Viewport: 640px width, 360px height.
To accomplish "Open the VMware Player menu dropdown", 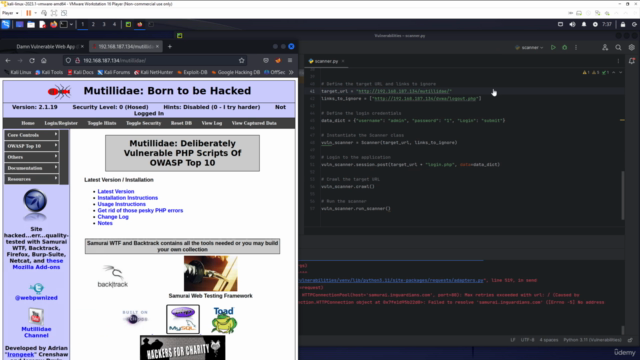I will 10,13.
